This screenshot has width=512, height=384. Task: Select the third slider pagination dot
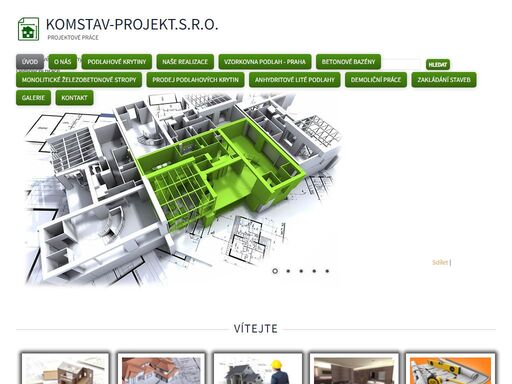[301, 271]
